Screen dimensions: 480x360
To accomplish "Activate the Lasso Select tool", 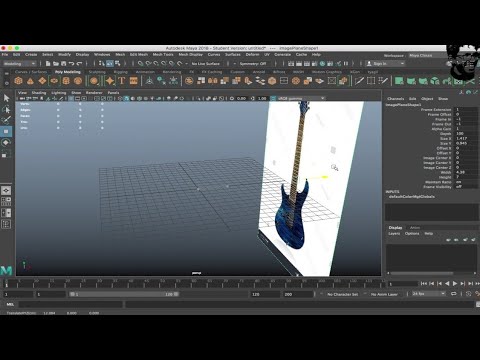I will [6, 109].
